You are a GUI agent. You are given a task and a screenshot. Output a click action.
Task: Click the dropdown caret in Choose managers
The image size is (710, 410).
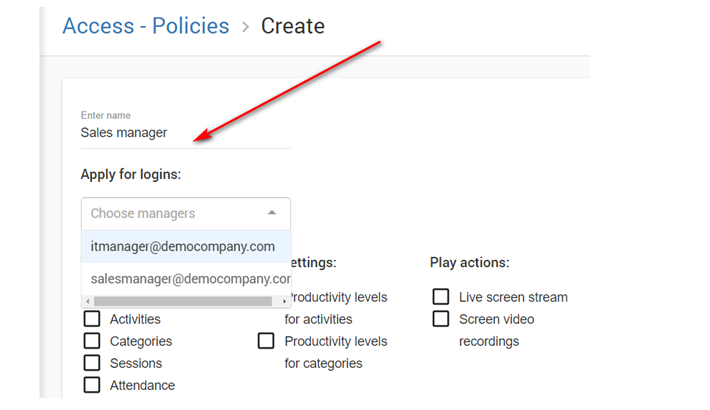click(x=272, y=213)
